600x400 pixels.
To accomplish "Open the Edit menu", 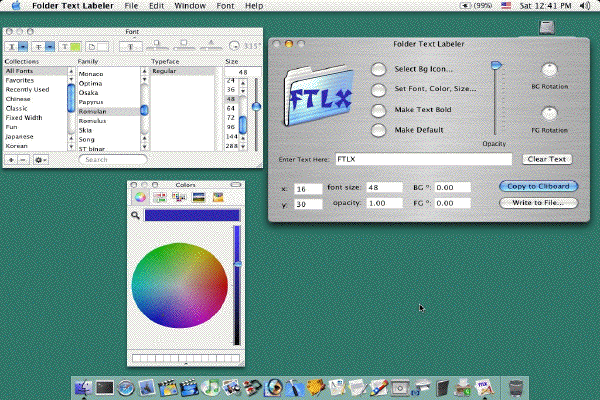I will tap(156, 6).
